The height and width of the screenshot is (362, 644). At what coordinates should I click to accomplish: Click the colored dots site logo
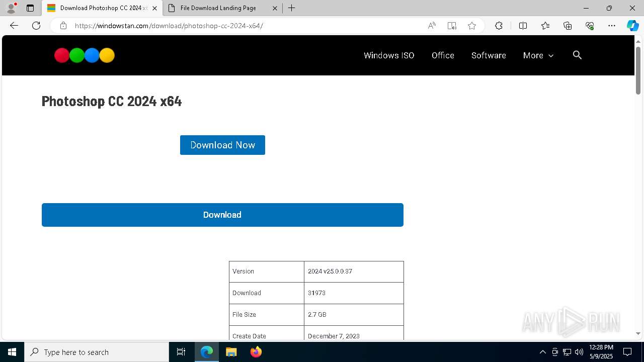[85, 55]
